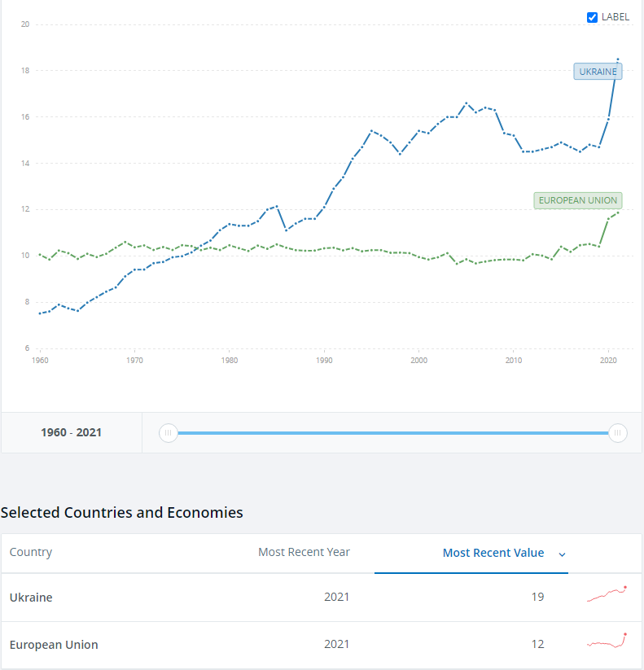This screenshot has width=644, height=670.
Task: Sort by Most Recent Value column
Action: click(x=493, y=553)
